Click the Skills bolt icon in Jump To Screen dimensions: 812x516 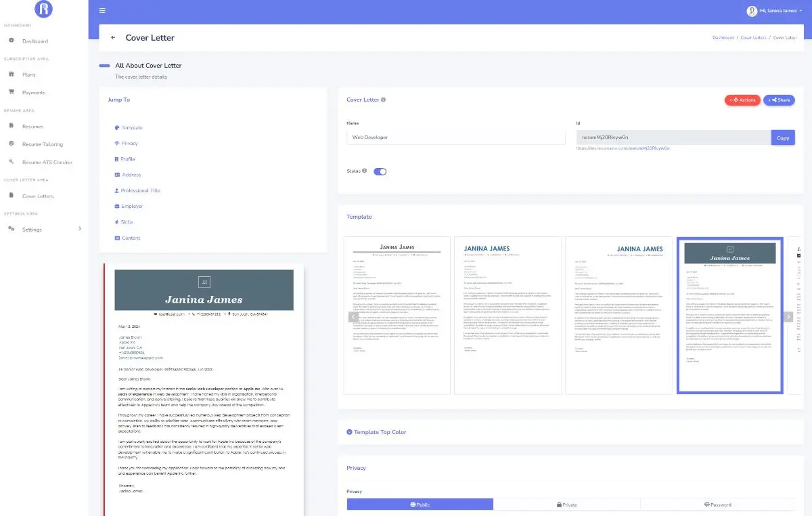[116, 222]
